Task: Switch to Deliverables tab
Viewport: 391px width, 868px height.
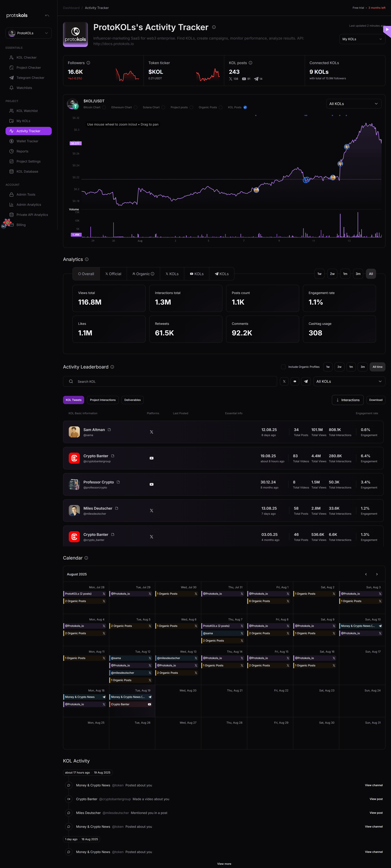Action: coord(132,400)
